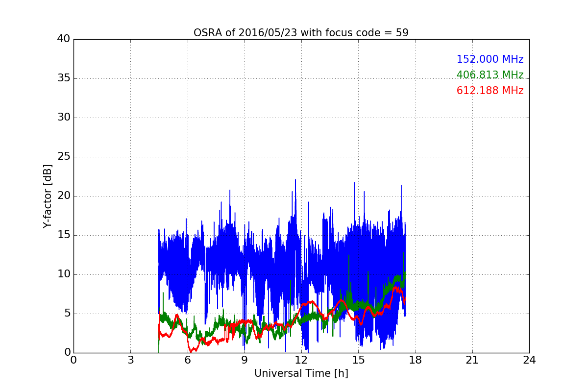
Task: Click the plot title mentioning focus code 59
Action: click(x=301, y=33)
